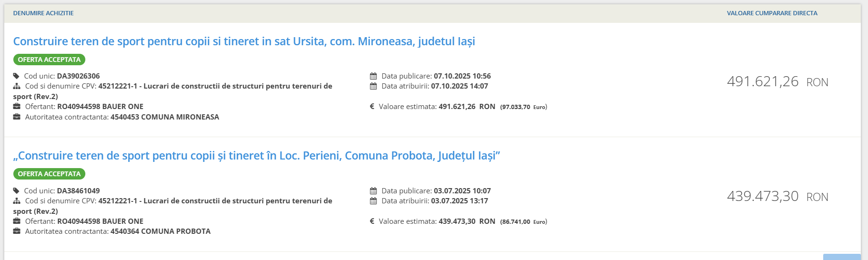Click calendar icon for award date 03.07.2025 13:17
Image resolution: width=868 pixels, height=260 pixels.
(x=373, y=201)
